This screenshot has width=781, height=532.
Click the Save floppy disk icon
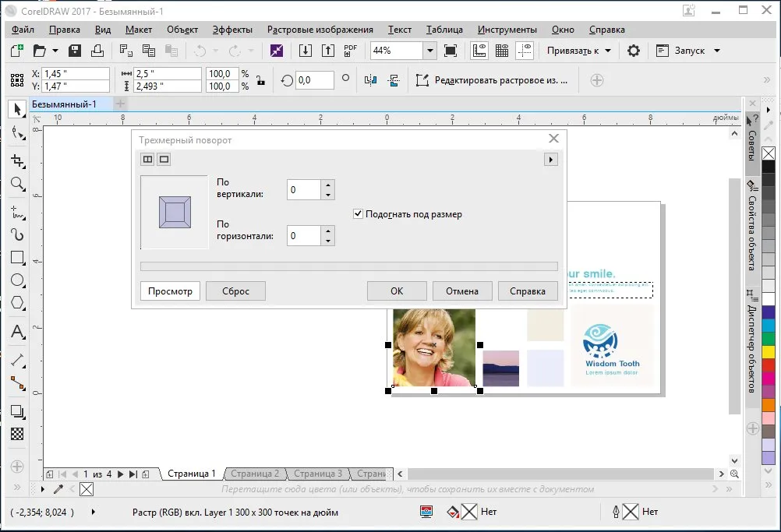(x=75, y=51)
